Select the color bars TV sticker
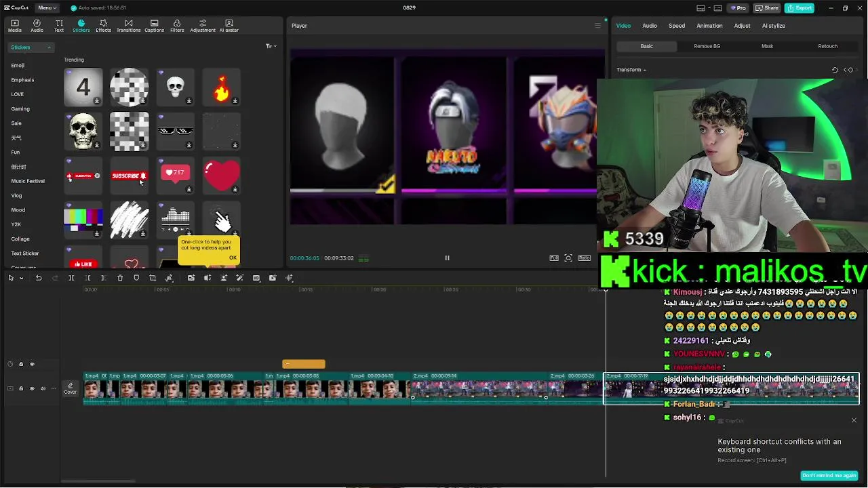This screenshot has height=488, width=868. (83, 221)
